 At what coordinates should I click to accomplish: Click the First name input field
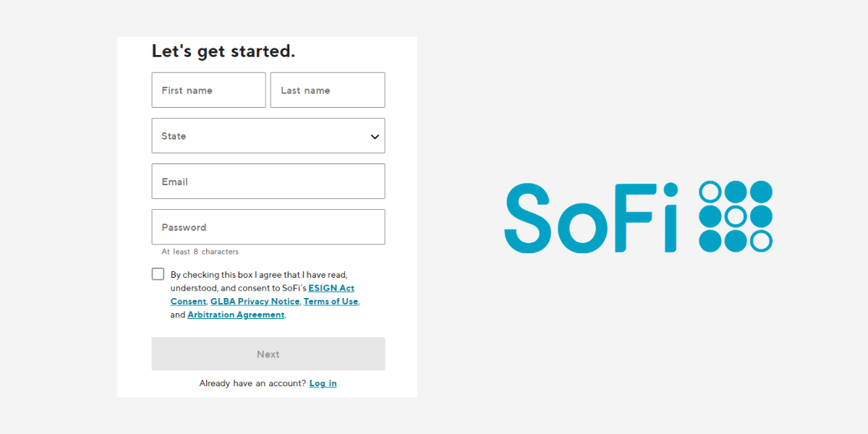point(208,90)
